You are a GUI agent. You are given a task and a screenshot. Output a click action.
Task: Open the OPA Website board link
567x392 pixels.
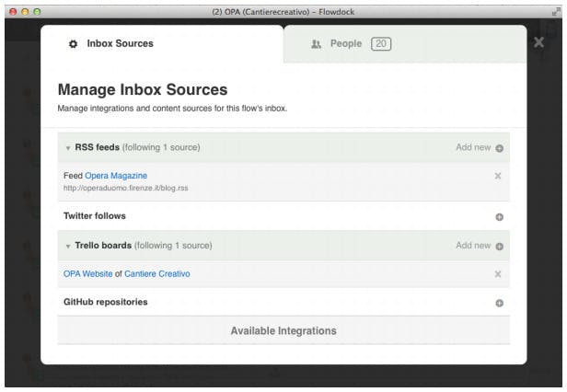pos(87,274)
